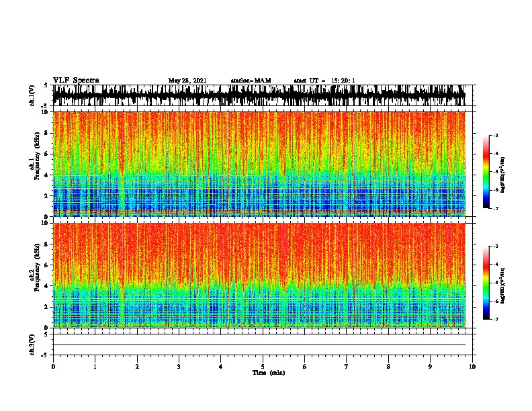
Task: Click the time axis tick label "5"
Action: [263, 366]
